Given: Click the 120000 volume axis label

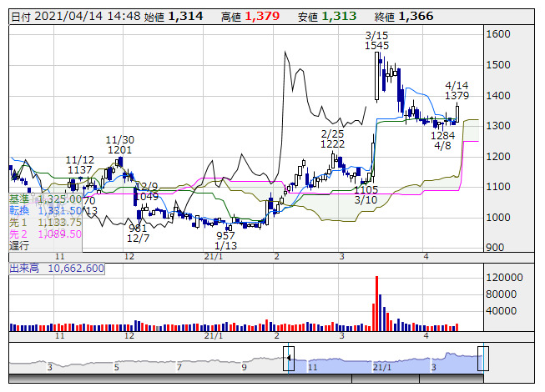Looking at the screenshot, I should [x=504, y=278].
